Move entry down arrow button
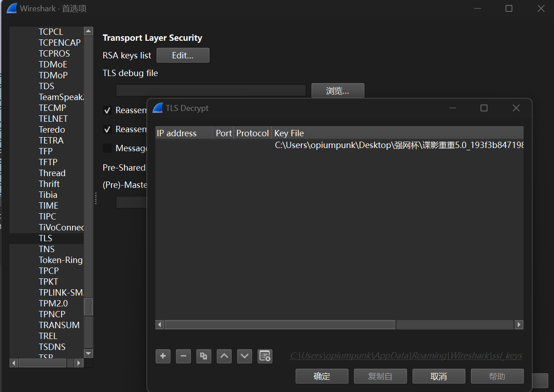The height and width of the screenshot is (392, 554). coord(245,356)
